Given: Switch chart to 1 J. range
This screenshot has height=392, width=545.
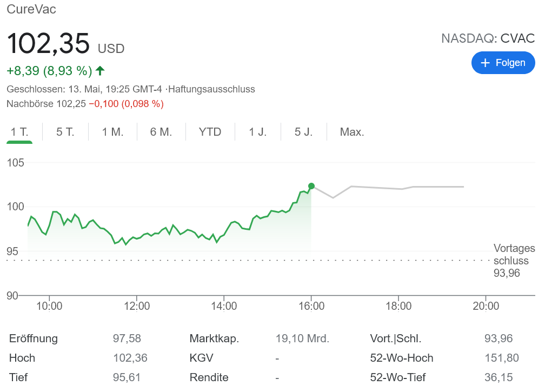Looking at the screenshot, I should click(x=258, y=132).
